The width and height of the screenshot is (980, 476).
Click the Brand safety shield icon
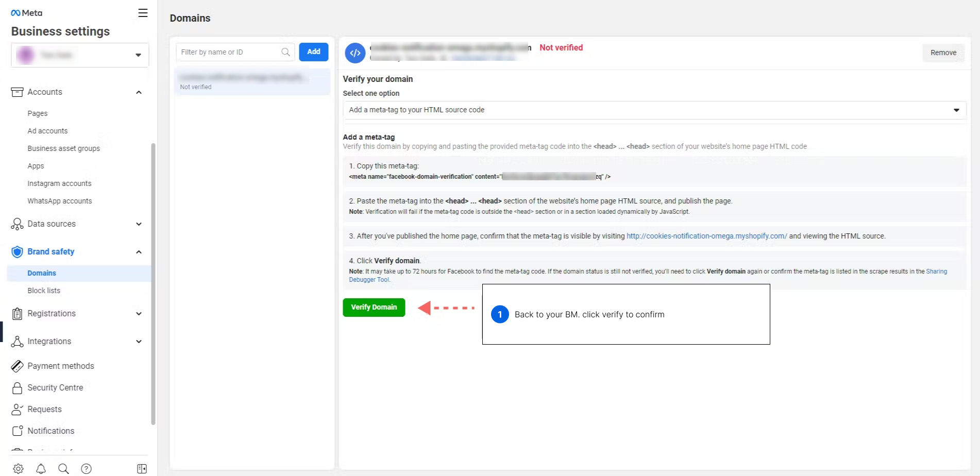[x=17, y=252]
